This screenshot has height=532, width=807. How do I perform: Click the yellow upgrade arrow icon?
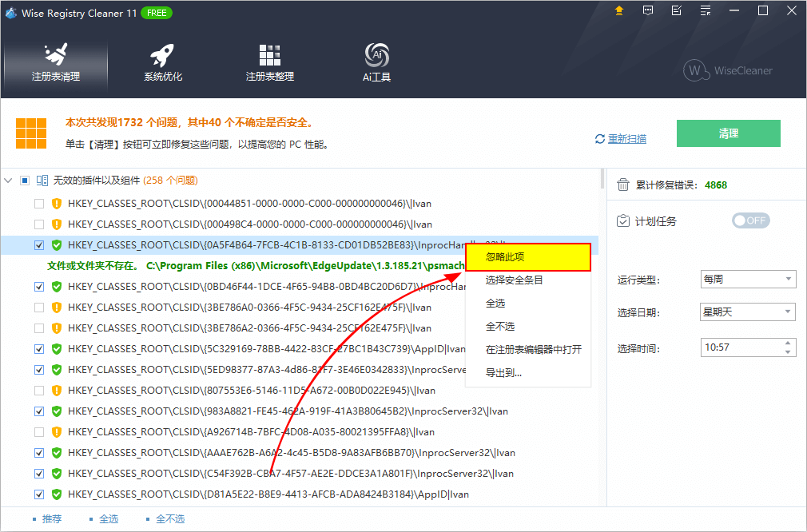[x=619, y=10]
